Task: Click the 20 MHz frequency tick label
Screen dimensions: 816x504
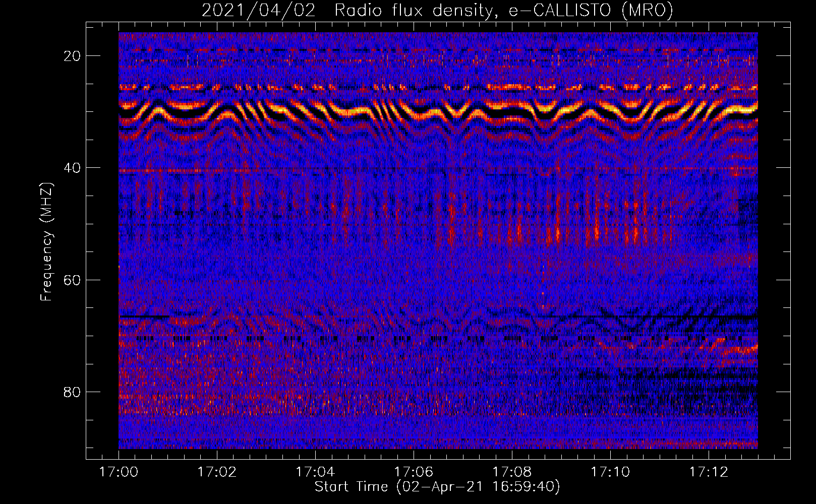Action: [73, 56]
